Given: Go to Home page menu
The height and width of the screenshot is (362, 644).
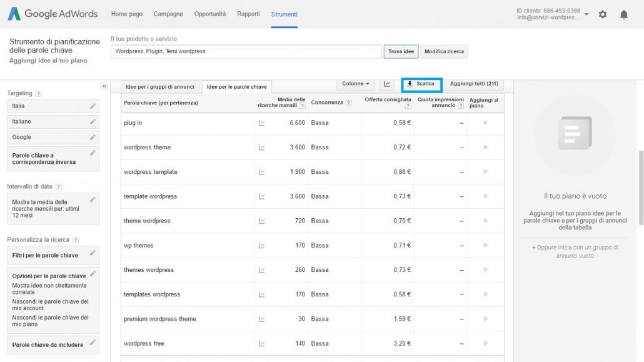Looking at the screenshot, I should click(126, 14).
